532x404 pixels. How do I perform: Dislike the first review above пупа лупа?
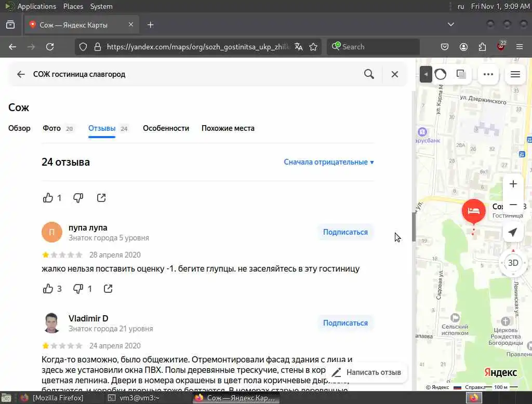pos(78,198)
